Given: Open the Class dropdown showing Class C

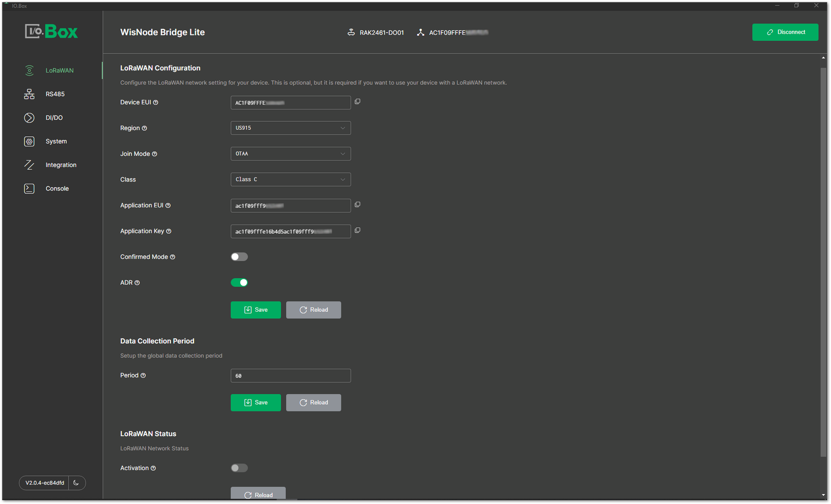Looking at the screenshot, I should pos(291,180).
